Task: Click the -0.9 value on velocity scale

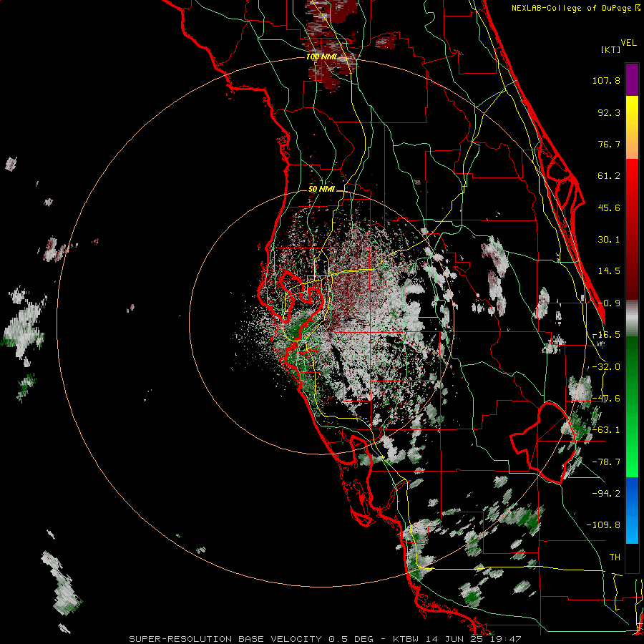Action: click(x=609, y=303)
